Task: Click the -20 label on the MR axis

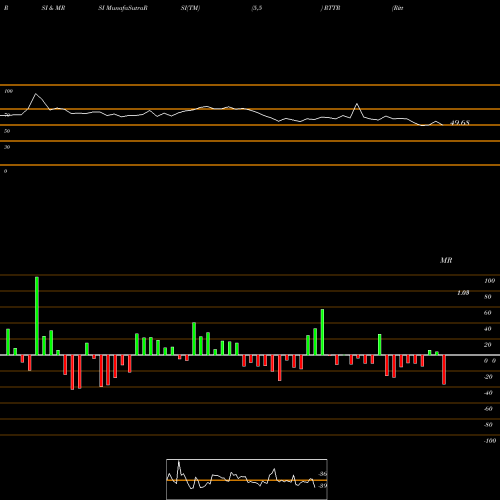Action: (x=488, y=377)
